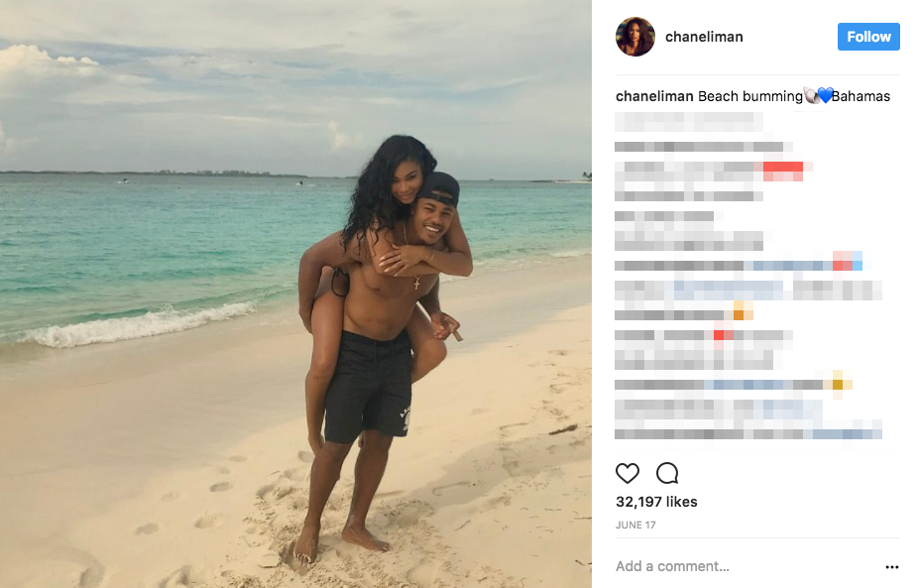Screen dimensions: 919x588
Task: Select the first blurred comment under caption
Action: tap(689, 121)
